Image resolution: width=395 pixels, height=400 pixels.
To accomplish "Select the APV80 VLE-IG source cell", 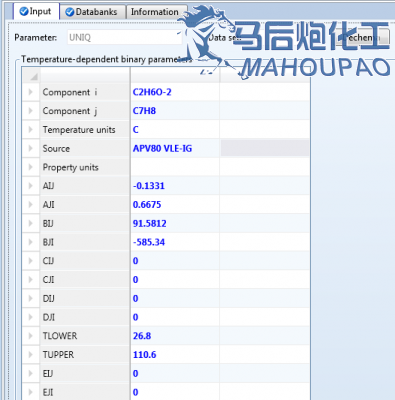I will [x=175, y=148].
